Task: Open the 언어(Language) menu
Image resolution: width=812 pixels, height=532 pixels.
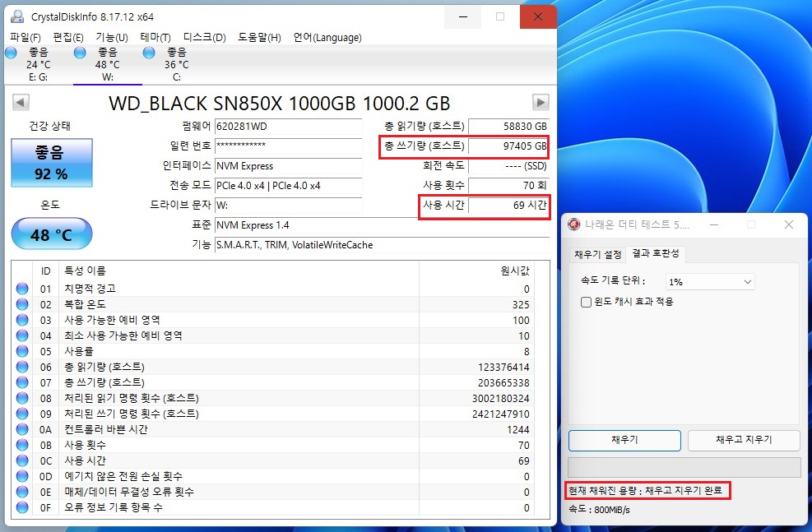Action: [327, 37]
